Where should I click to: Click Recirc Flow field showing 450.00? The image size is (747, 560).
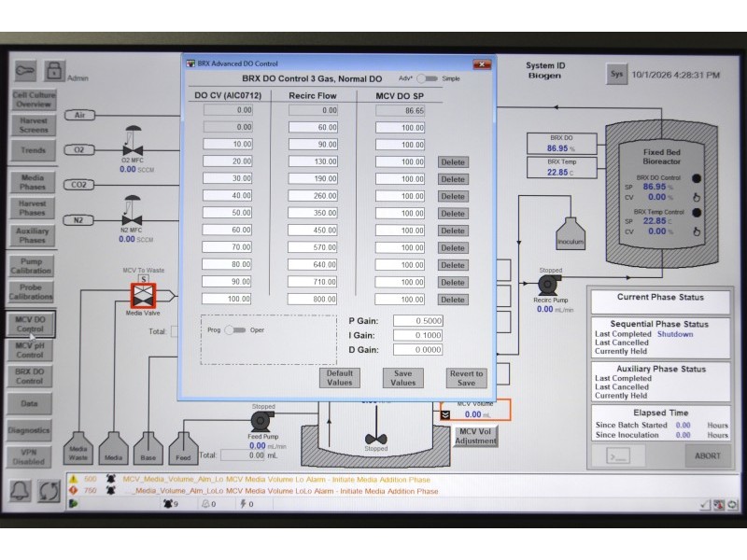[313, 231]
